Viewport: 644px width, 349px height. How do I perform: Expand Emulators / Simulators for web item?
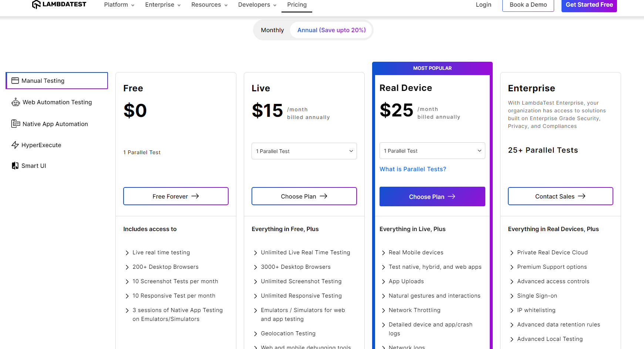299,315
